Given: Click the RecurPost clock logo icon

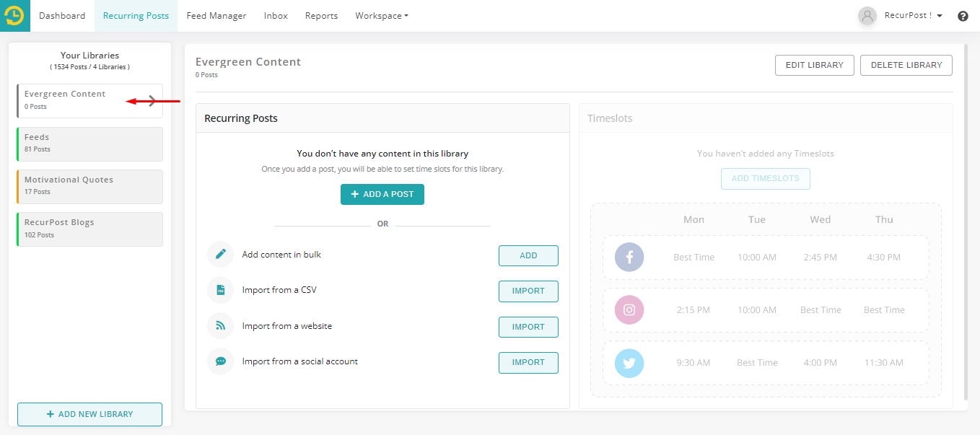Looking at the screenshot, I should pos(14,15).
